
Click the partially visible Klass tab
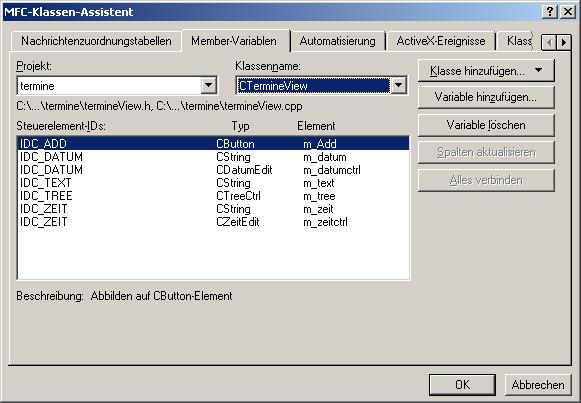pyautogui.click(x=519, y=41)
